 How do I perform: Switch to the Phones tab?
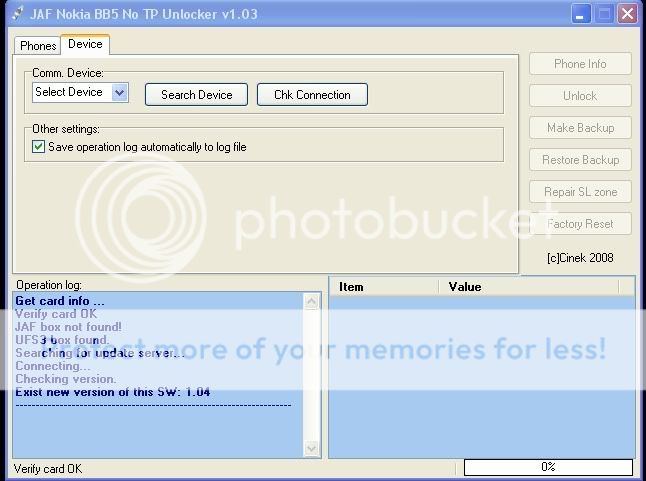37,46
